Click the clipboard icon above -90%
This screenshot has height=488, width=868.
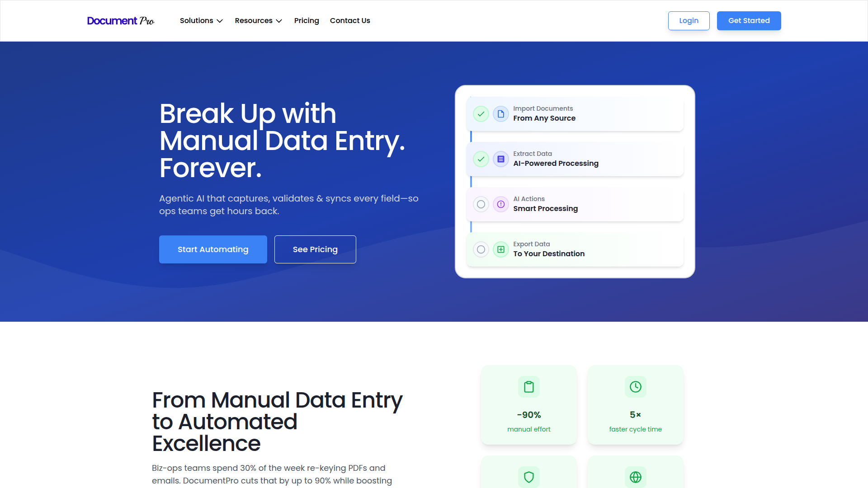click(x=529, y=387)
